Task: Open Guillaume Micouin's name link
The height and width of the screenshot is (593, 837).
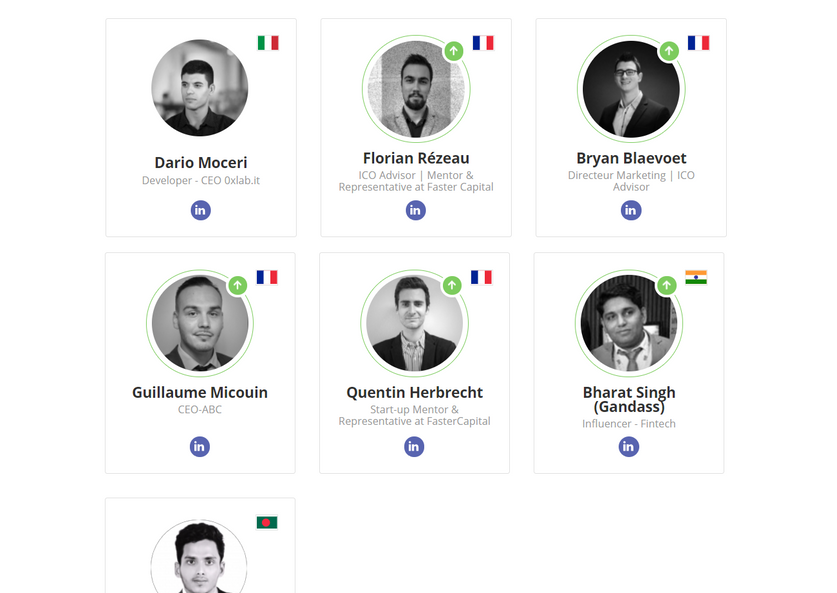Action: point(200,392)
